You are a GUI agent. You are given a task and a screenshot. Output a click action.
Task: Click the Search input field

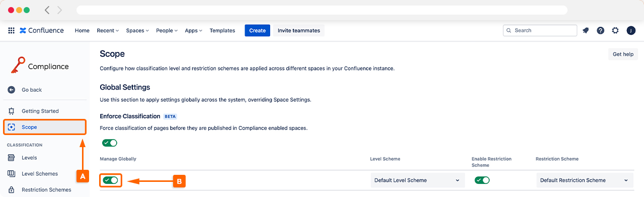click(x=540, y=30)
